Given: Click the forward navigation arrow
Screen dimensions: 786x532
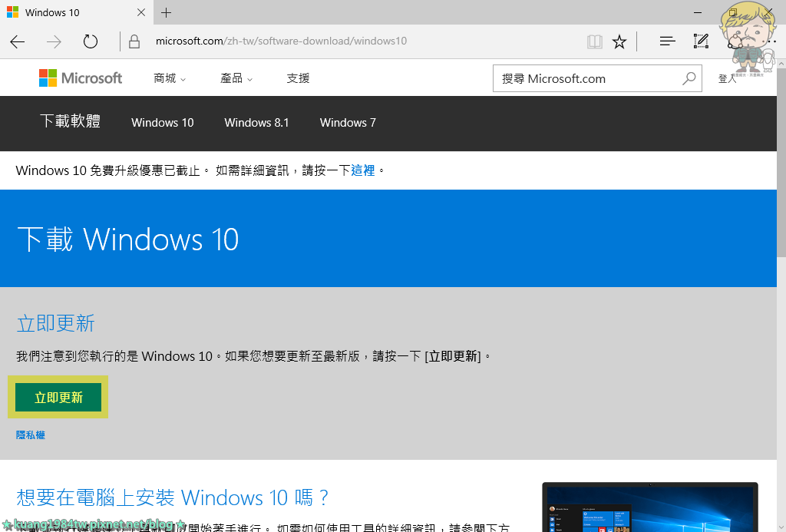Looking at the screenshot, I should pyautogui.click(x=54, y=41).
